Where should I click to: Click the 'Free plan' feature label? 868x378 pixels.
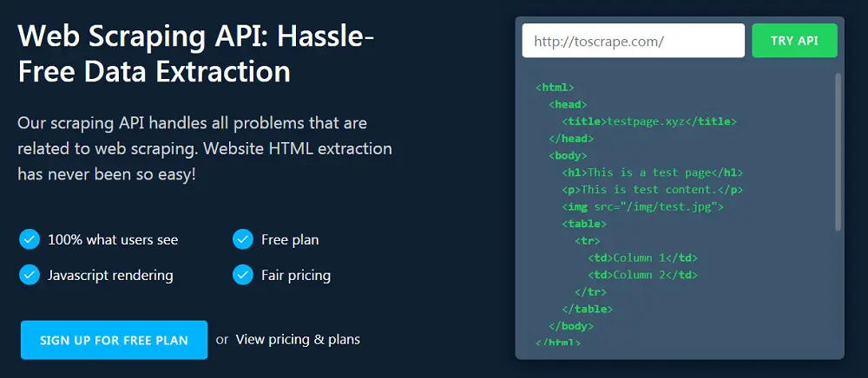pyautogui.click(x=290, y=240)
